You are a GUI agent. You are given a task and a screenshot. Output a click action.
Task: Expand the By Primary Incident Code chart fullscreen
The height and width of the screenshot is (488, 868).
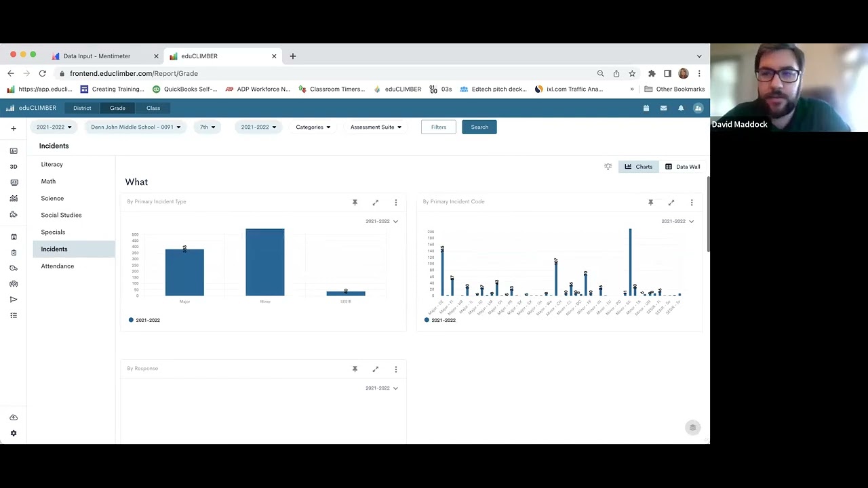coord(671,203)
